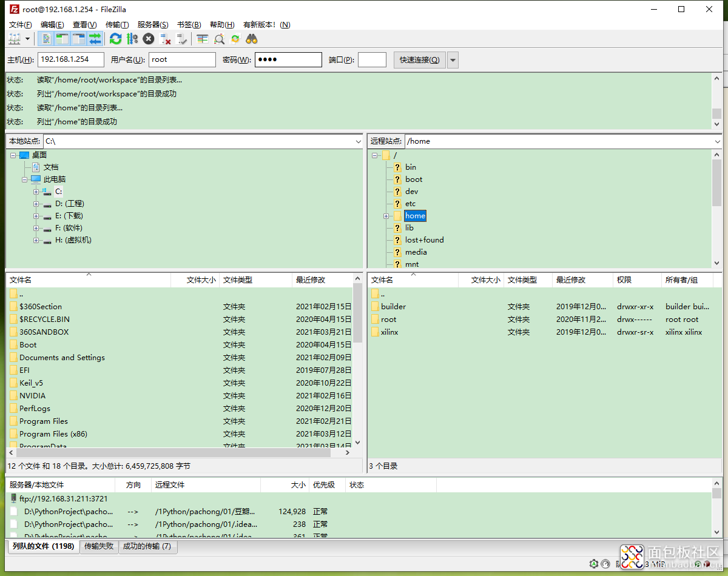Collapse the 桌面 tree node
The width and height of the screenshot is (728, 576).
click(x=13, y=155)
